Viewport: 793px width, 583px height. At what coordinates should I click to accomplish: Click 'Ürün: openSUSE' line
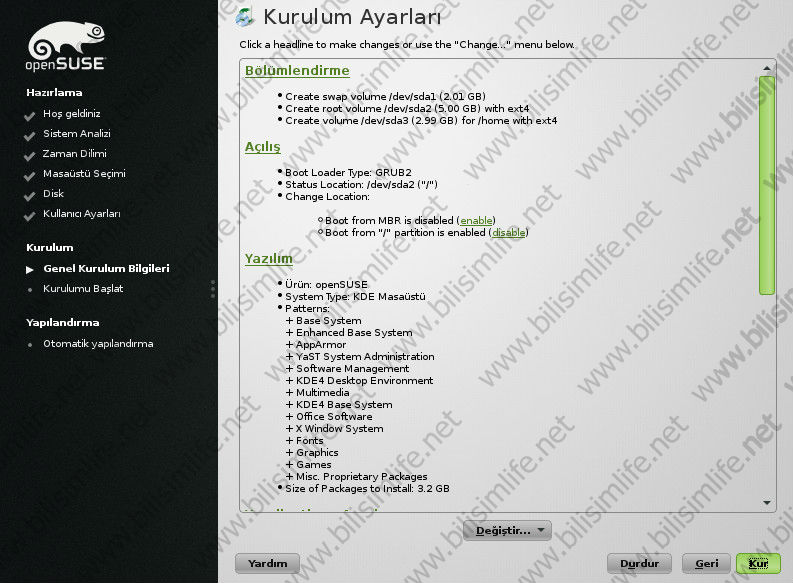[x=326, y=285]
